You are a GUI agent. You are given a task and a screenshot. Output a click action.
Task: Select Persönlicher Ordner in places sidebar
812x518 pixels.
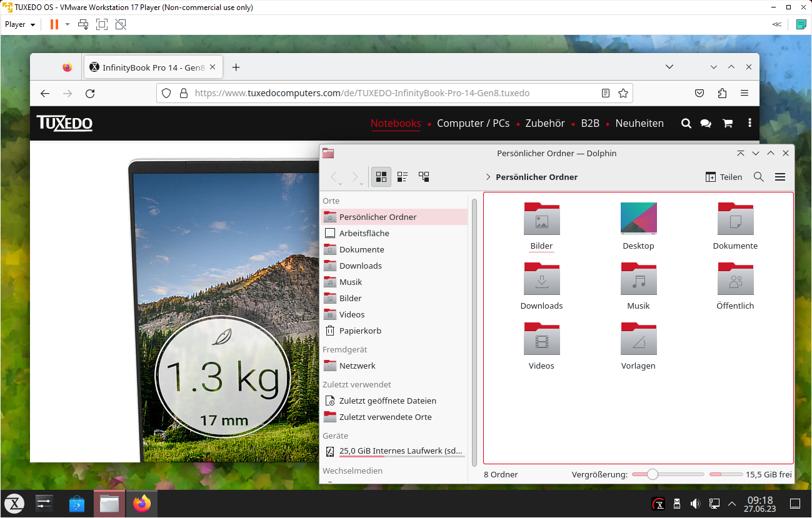pyautogui.click(x=394, y=217)
